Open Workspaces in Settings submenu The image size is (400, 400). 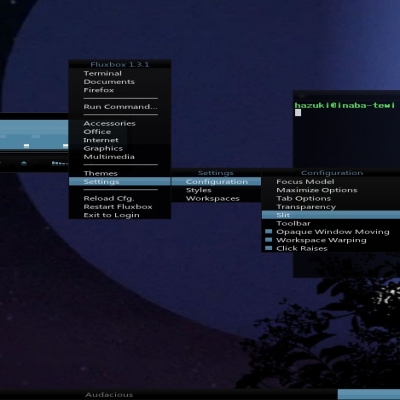coord(216,198)
